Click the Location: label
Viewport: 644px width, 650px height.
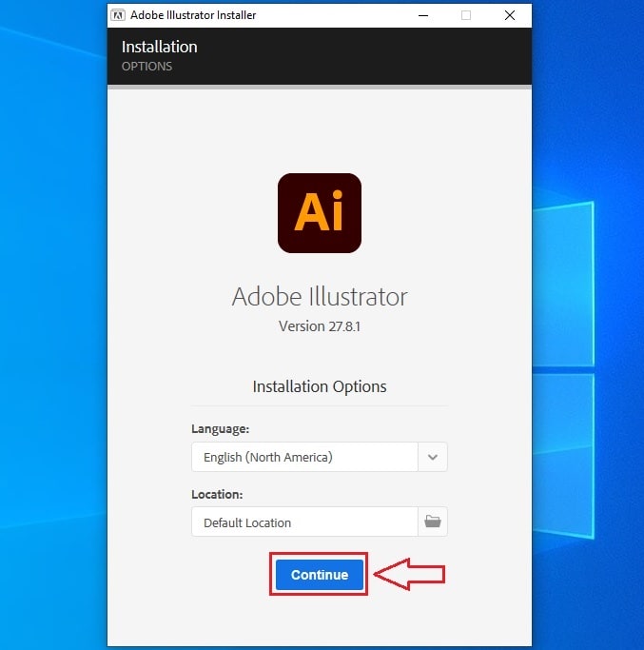pyautogui.click(x=217, y=494)
